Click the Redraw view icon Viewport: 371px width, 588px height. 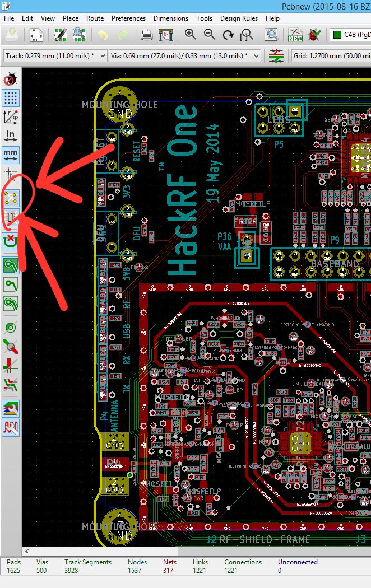point(228,35)
